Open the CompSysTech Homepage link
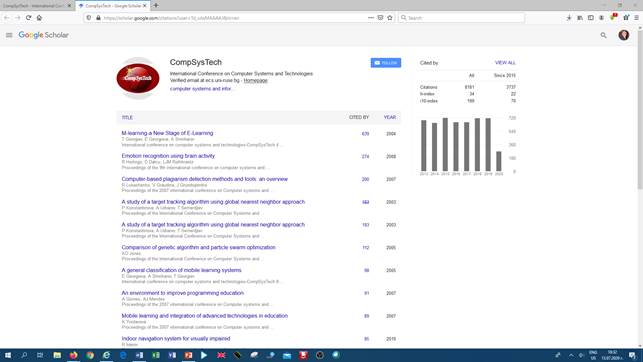 (x=255, y=80)
